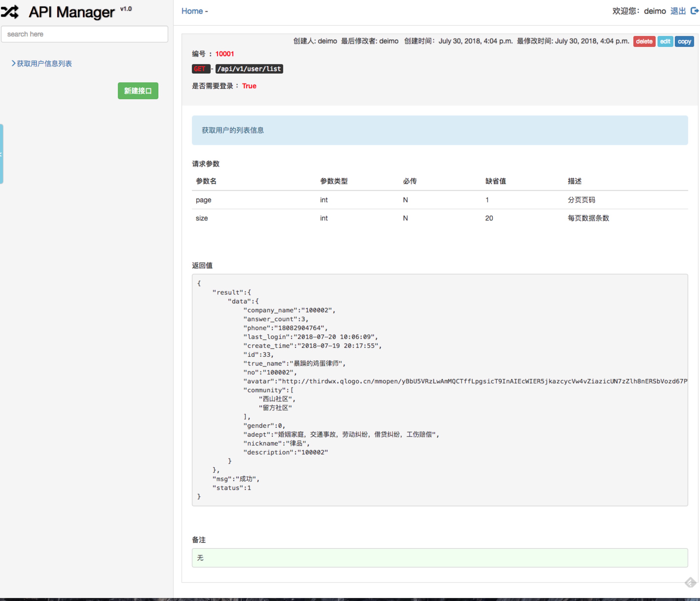Click the scroll-to-top diamond icon
Screen dimensions: 700x601
(690, 582)
